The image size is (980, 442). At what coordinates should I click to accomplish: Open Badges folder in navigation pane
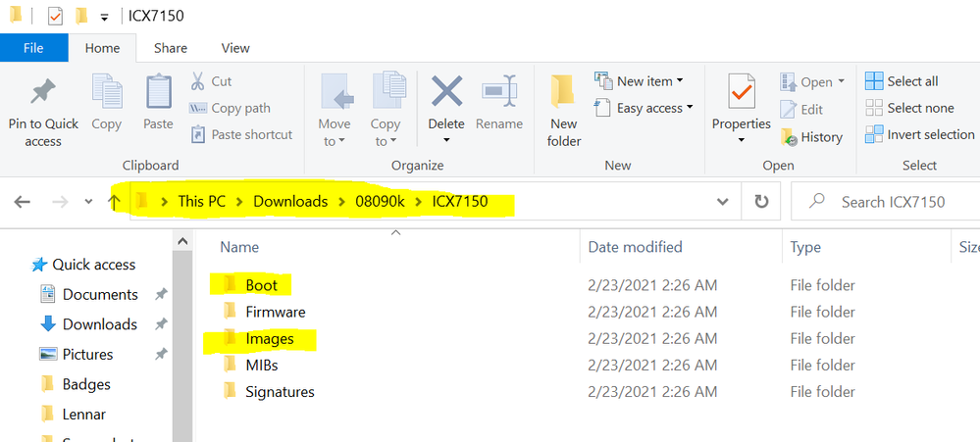coord(86,384)
